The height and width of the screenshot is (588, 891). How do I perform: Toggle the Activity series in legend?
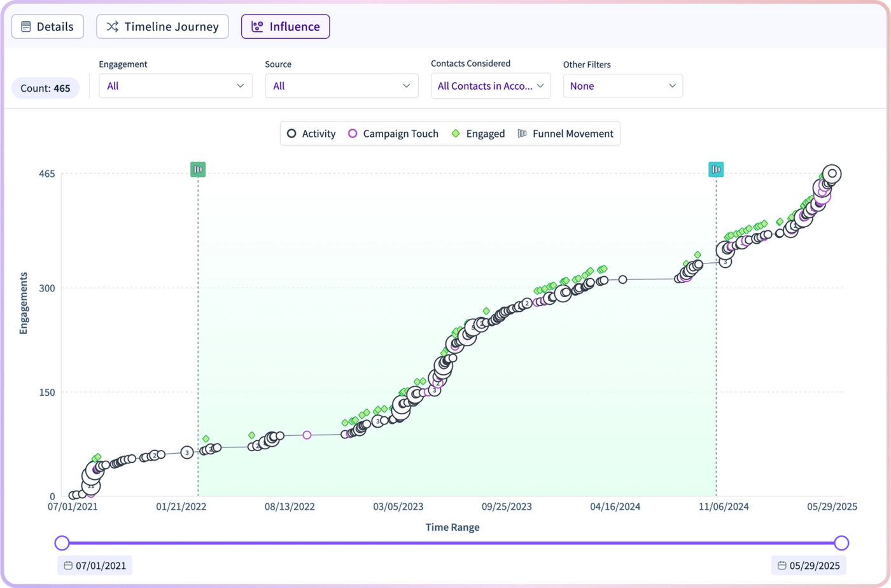[311, 134]
